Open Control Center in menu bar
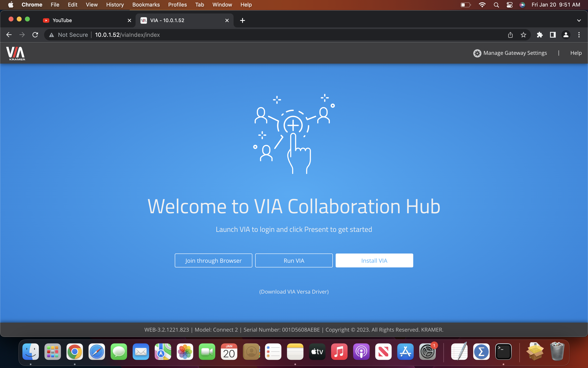 (509, 5)
